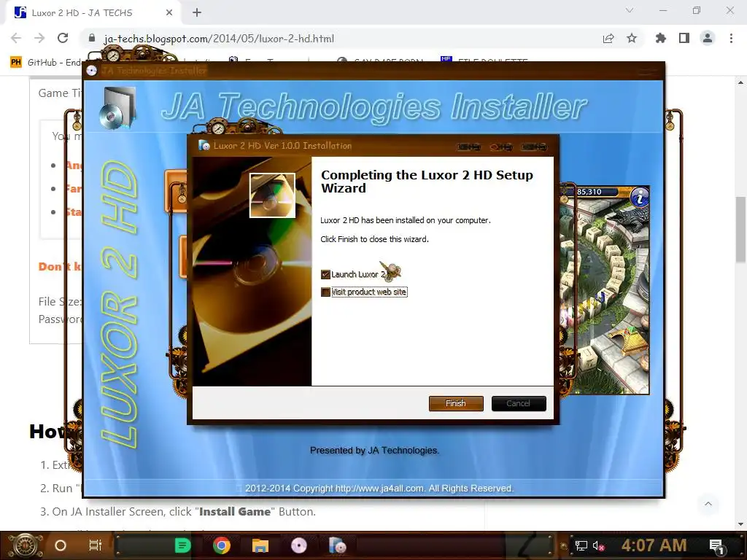Open Cortana search circle in taskbar
Image resolution: width=747 pixels, height=560 pixels.
(x=61, y=545)
